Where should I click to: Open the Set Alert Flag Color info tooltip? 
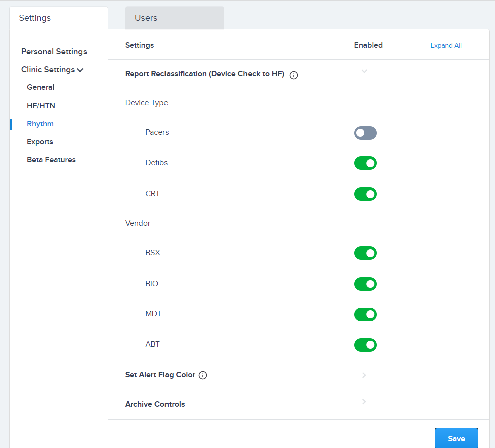click(203, 375)
